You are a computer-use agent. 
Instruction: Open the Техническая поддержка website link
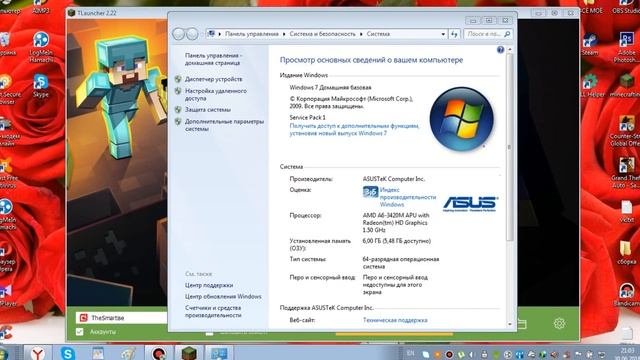(395, 320)
